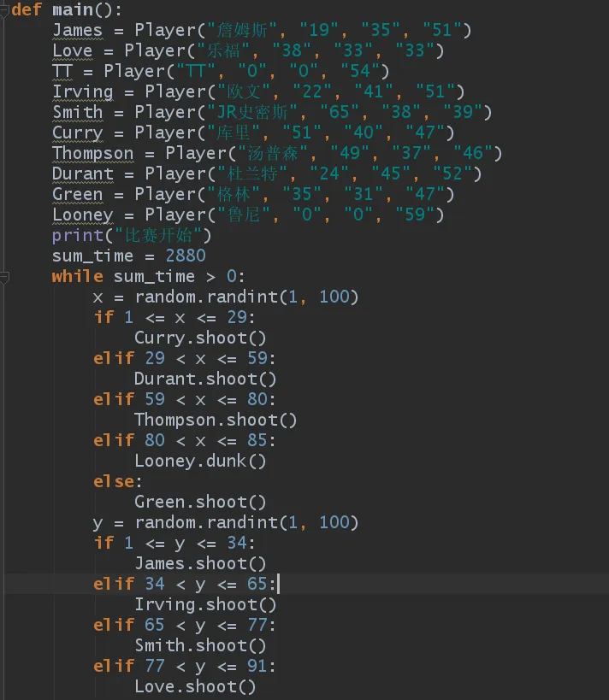Click the "52" string in Durant line
This screenshot has height=700, width=609.
pyautogui.click(x=452, y=174)
